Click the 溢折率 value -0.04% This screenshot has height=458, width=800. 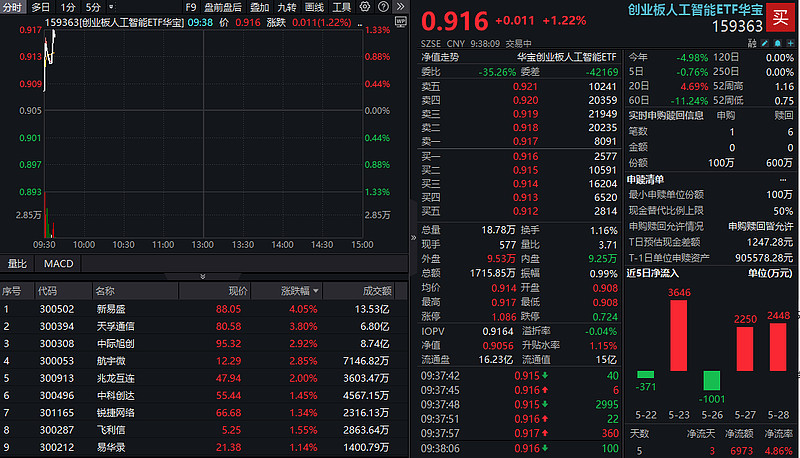pyautogui.click(x=601, y=332)
